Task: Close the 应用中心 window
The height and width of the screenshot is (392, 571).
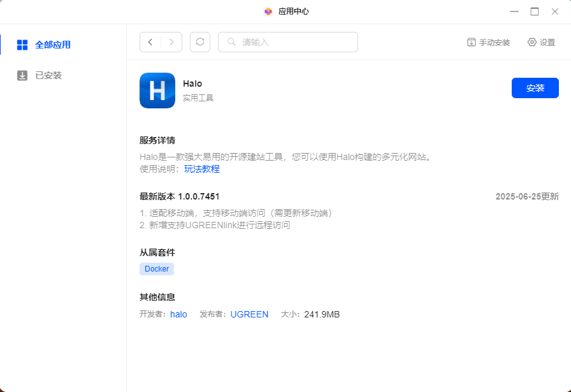Action: coord(554,11)
